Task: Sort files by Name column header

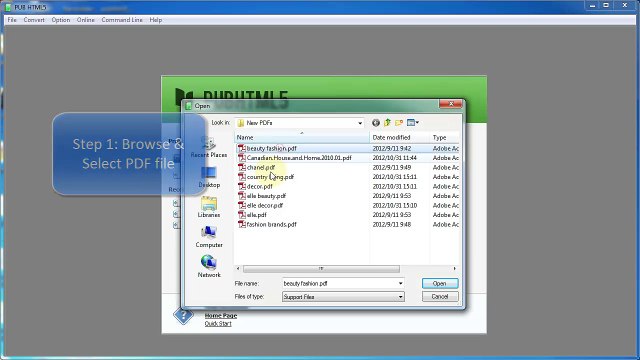Action: (302, 138)
